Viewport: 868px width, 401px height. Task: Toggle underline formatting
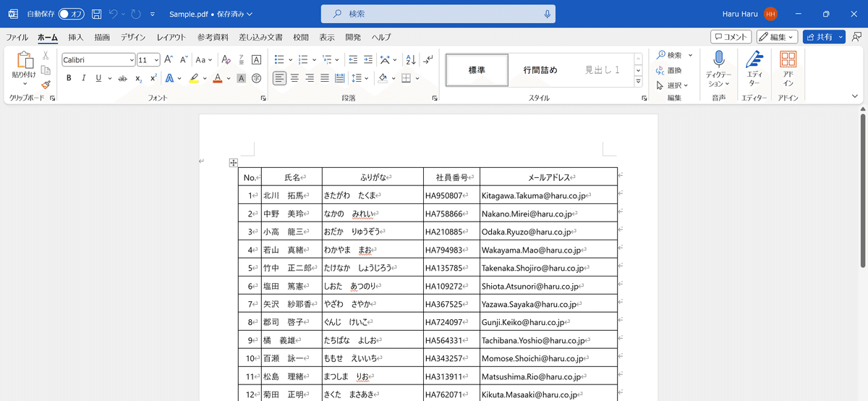click(98, 78)
